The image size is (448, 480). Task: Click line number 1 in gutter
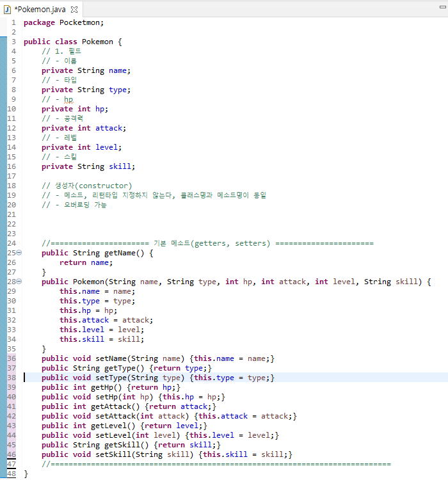pos(13,22)
